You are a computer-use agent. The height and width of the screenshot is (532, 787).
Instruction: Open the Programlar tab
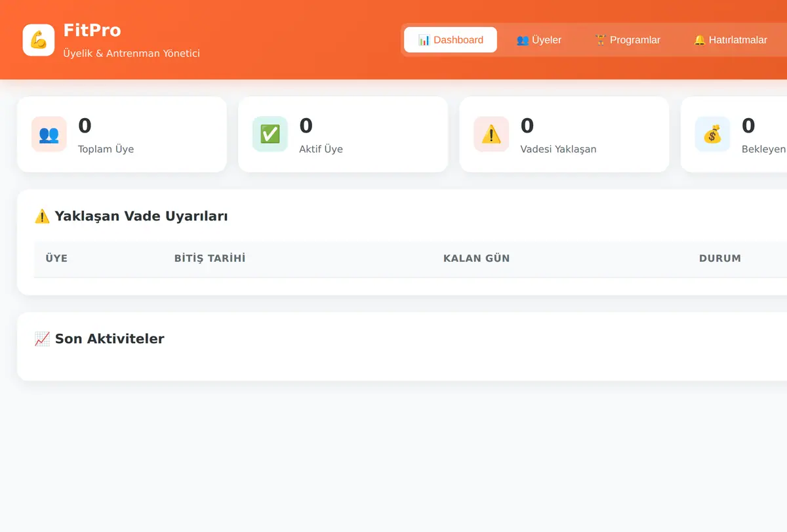tap(628, 40)
